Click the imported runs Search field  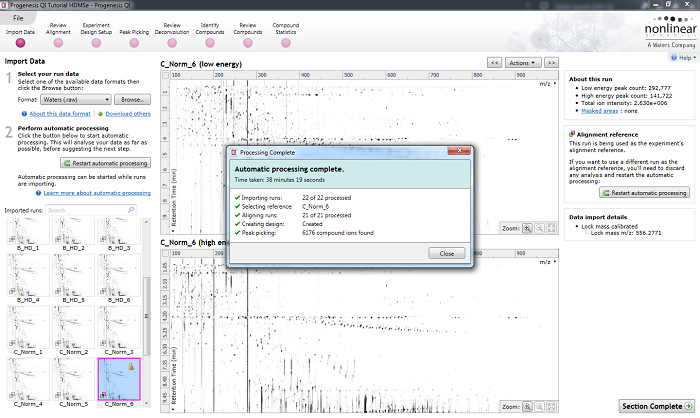(x=91, y=210)
